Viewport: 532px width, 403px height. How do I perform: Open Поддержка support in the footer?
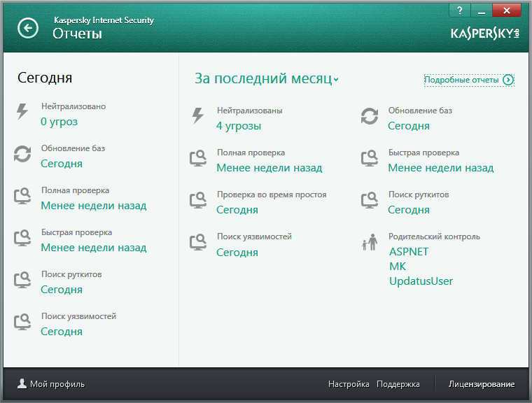[x=398, y=384]
